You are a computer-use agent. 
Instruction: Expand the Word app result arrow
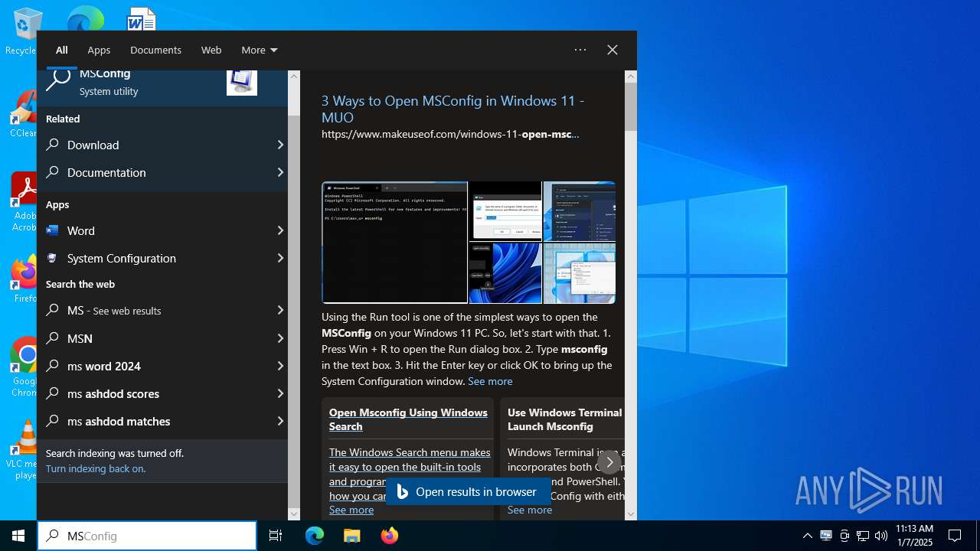click(279, 230)
